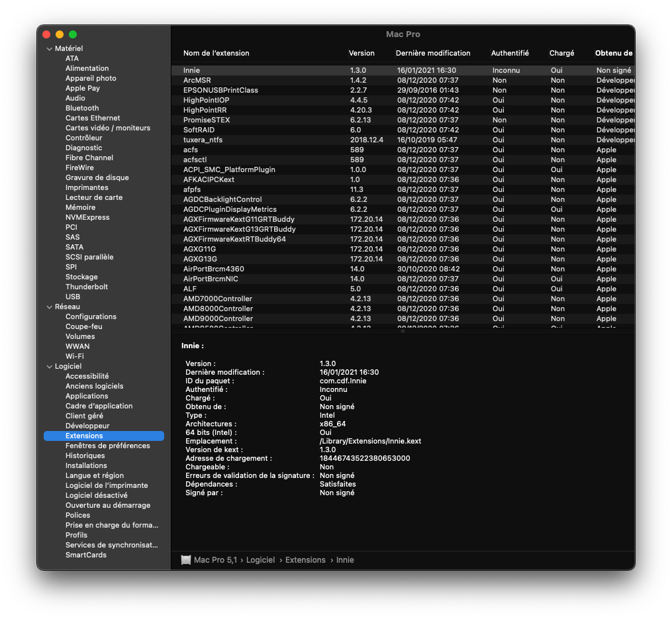Click the red close window button
The image size is (672, 619).
coord(47,34)
